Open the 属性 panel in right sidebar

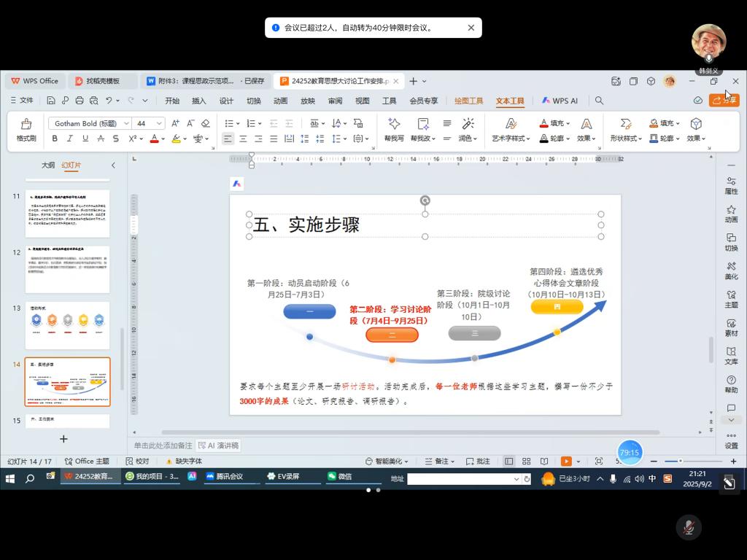point(731,185)
